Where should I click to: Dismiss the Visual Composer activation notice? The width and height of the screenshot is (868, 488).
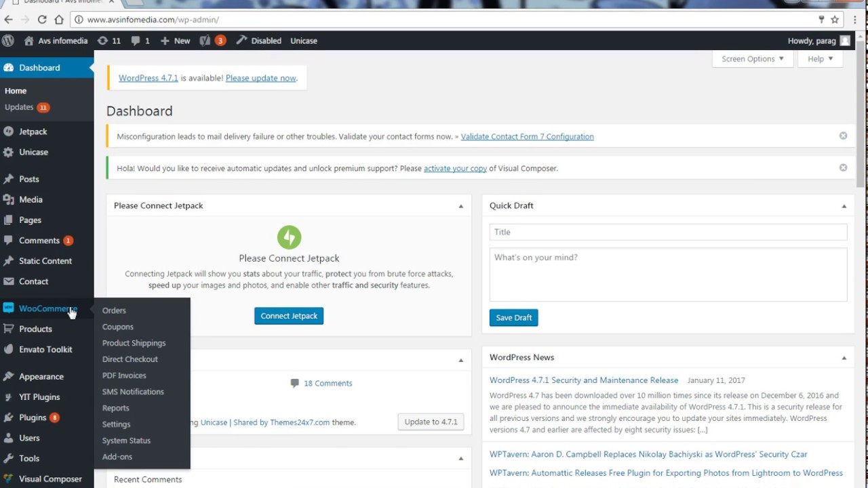[x=843, y=167]
